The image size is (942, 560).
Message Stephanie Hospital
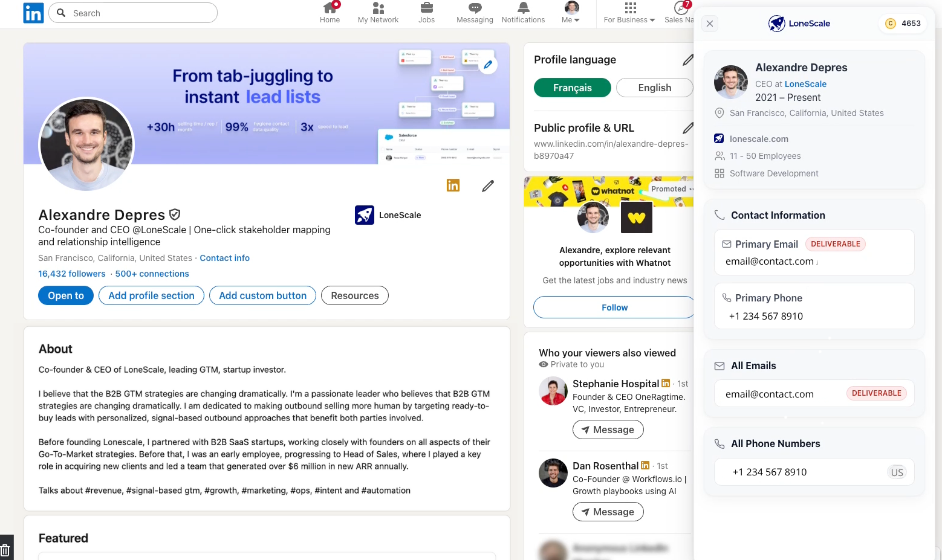pyautogui.click(x=608, y=430)
